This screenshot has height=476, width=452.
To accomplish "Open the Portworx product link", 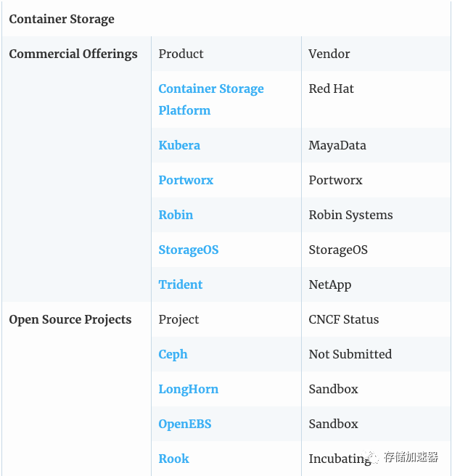I will coord(186,181).
